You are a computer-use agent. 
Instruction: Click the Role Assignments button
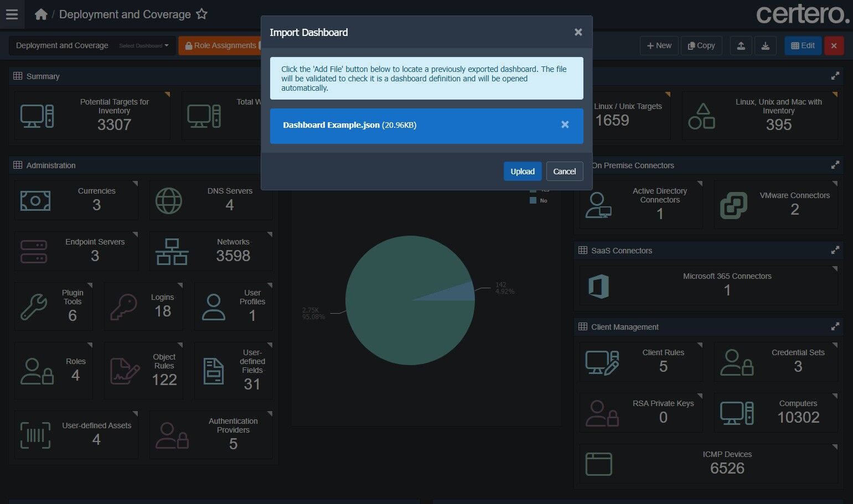click(x=220, y=46)
